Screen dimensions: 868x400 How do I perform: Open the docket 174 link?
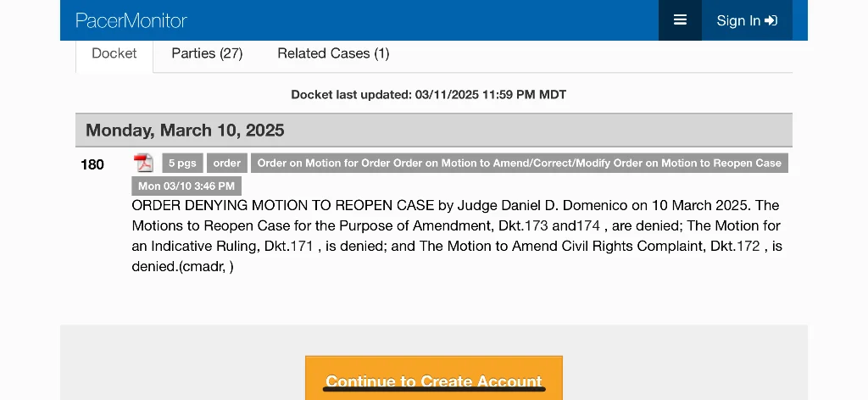click(x=588, y=226)
